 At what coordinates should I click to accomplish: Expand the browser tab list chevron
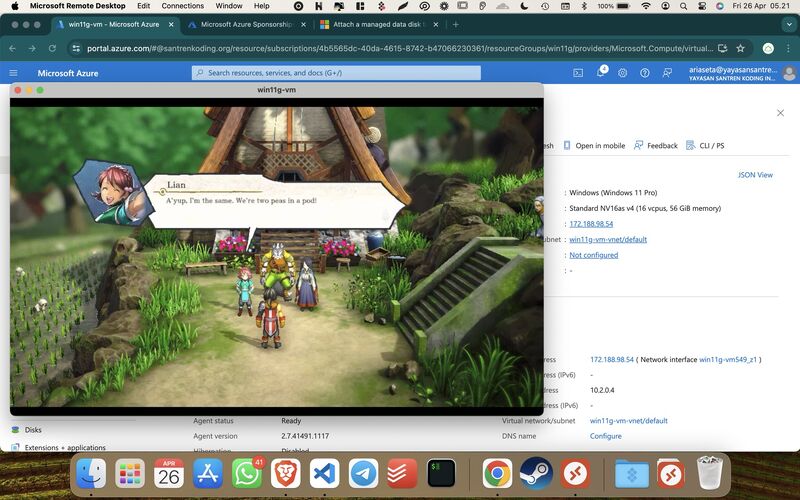click(788, 24)
